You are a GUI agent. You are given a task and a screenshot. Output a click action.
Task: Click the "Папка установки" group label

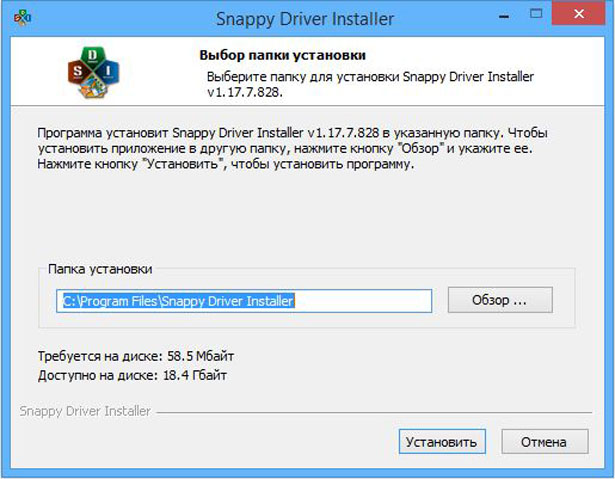tap(99, 269)
